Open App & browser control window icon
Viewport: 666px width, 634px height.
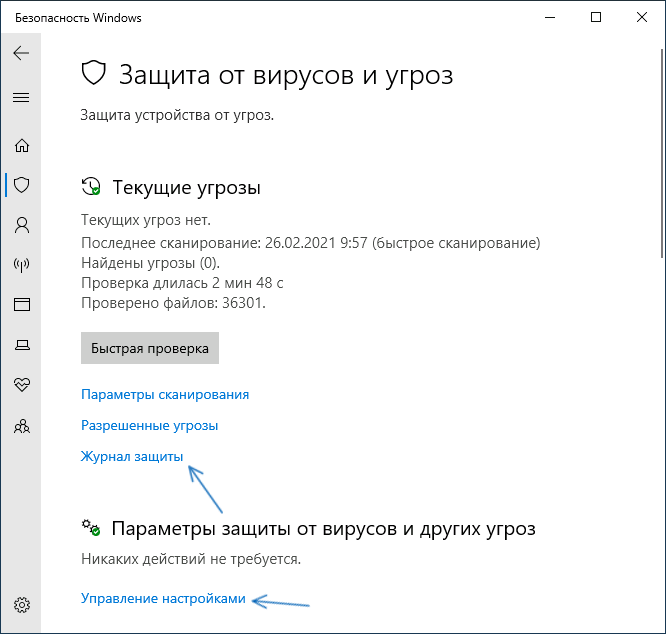(22, 304)
